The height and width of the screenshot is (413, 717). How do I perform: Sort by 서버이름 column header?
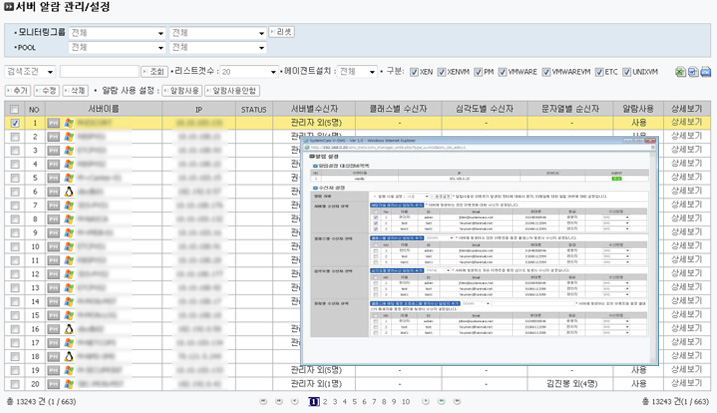(x=104, y=109)
